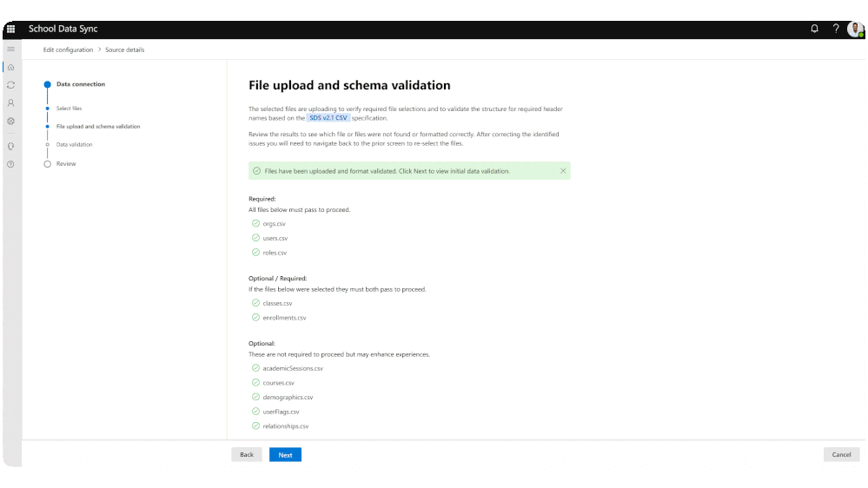Screen dimensions: 868x488
Task: Click the checkmark next to users.csv
Action: pyautogui.click(x=255, y=238)
